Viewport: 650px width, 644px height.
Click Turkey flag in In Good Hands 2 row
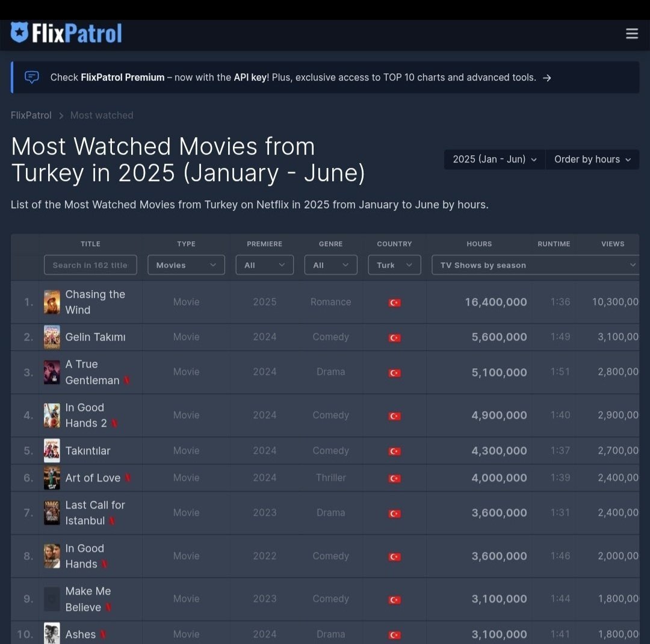tap(394, 416)
